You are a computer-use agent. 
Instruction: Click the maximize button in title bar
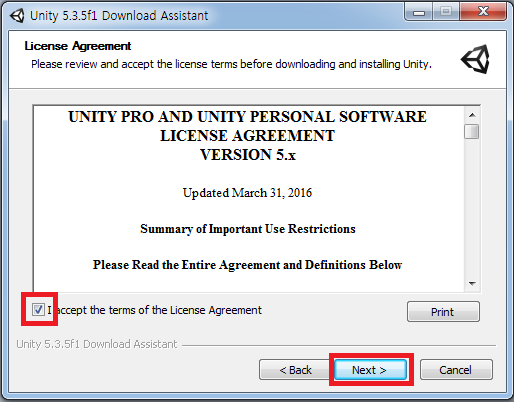[x=446, y=12]
